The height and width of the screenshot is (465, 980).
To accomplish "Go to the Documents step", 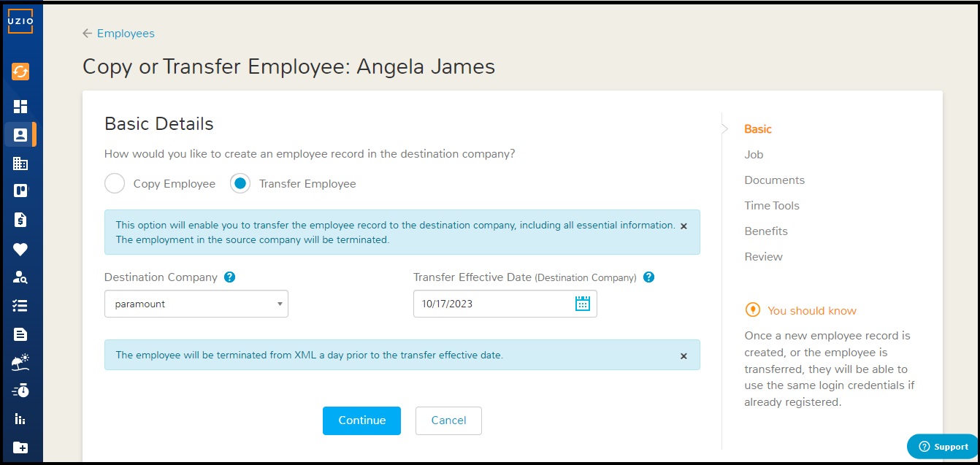I will 774,180.
